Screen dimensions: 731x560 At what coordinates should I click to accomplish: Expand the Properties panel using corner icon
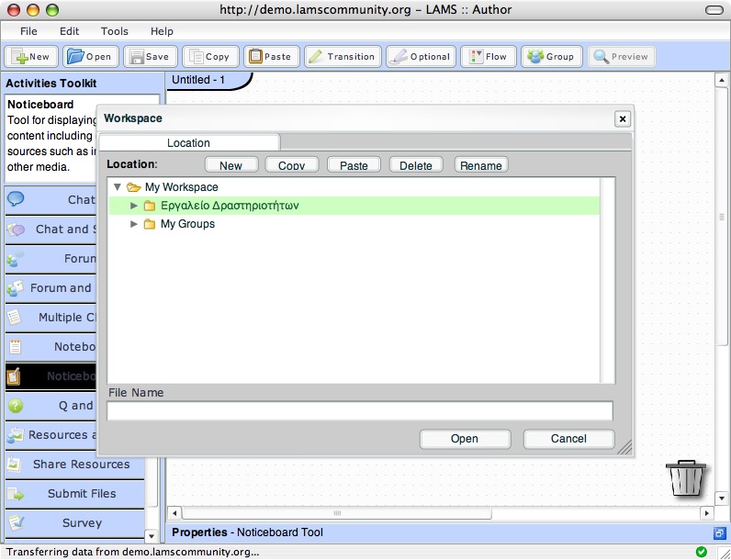(719, 532)
